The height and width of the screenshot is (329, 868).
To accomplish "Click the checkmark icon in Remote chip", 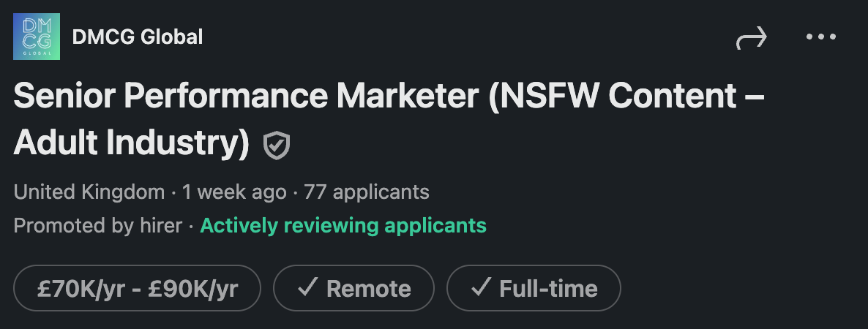I will [307, 288].
